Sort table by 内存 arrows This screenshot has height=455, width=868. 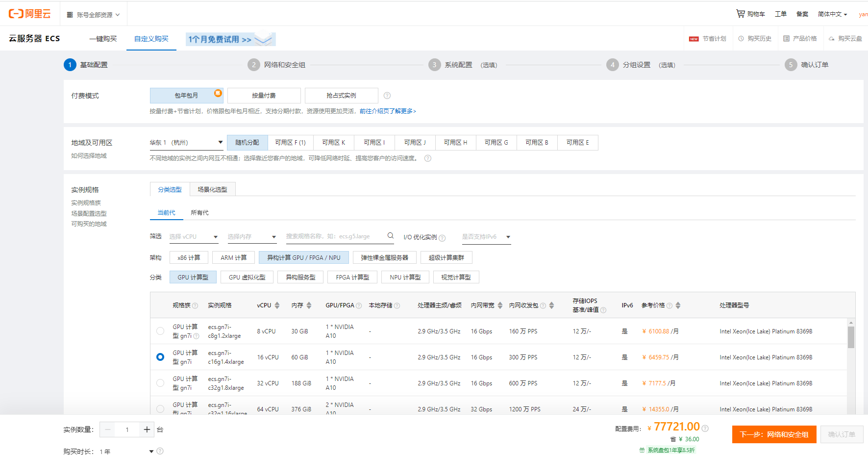[309, 305]
